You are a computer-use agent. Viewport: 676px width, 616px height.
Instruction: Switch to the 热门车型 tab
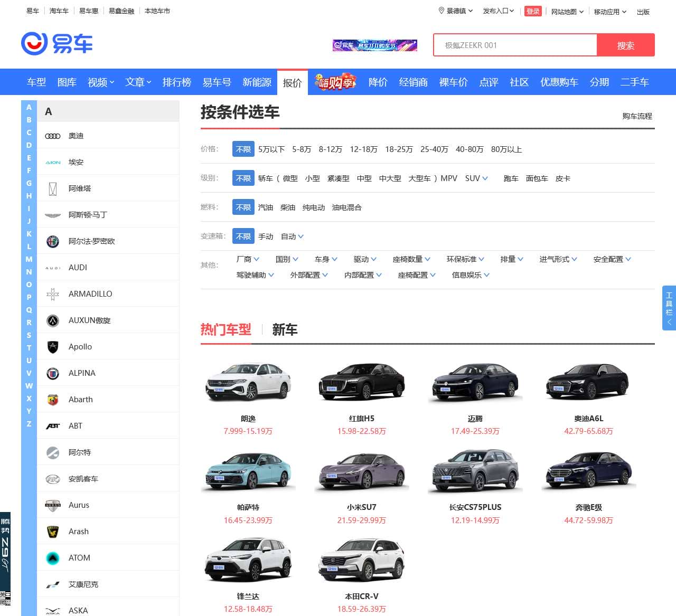226,330
